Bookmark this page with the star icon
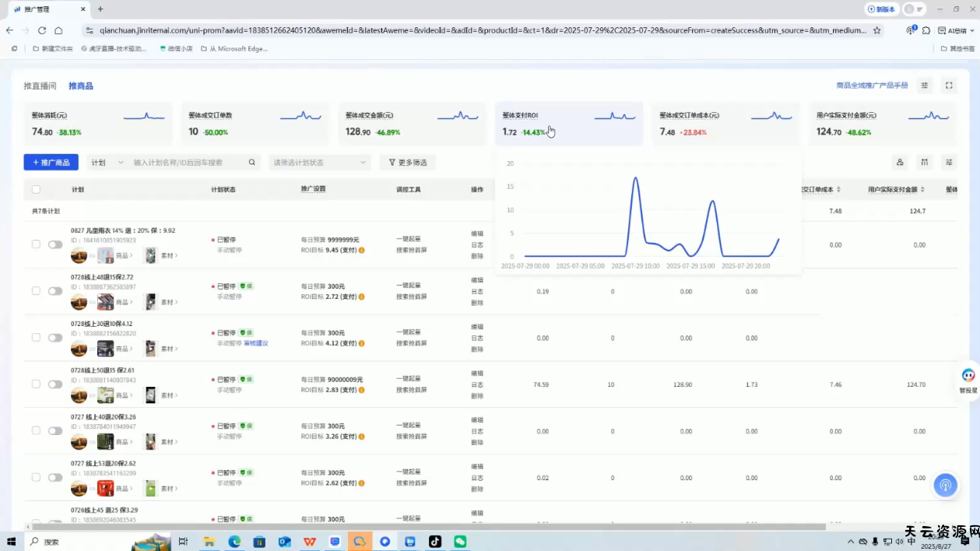Image resolution: width=980 pixels, height=551 pixels. point(877,30)
